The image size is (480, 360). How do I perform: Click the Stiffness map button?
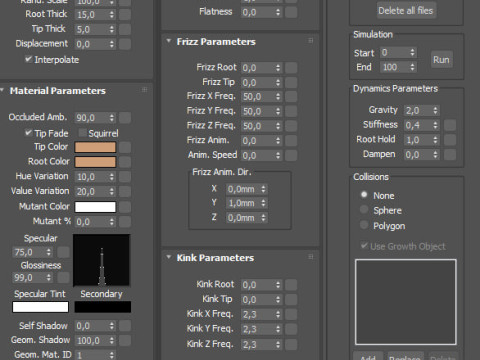point(450,125)
